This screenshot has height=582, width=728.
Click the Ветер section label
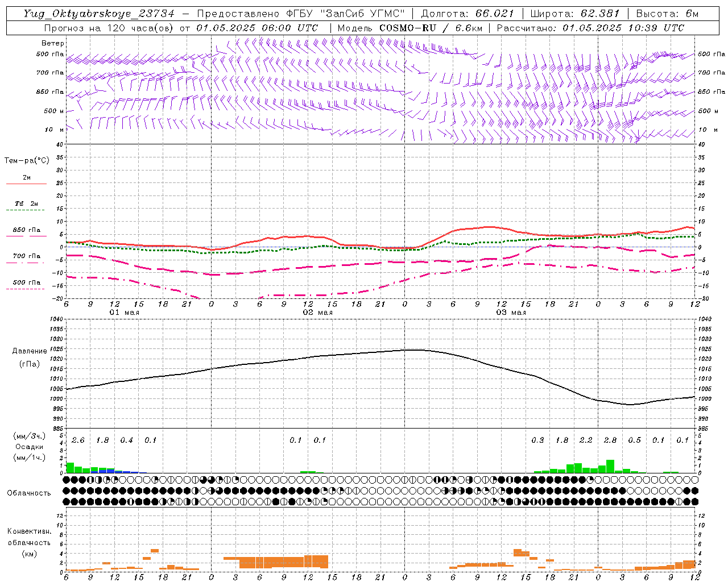[x=52, y=43]
